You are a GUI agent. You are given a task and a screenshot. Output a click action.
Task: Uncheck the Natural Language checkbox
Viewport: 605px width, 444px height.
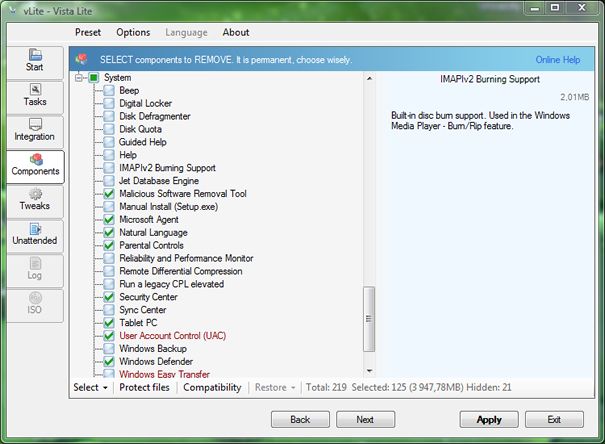109,232
